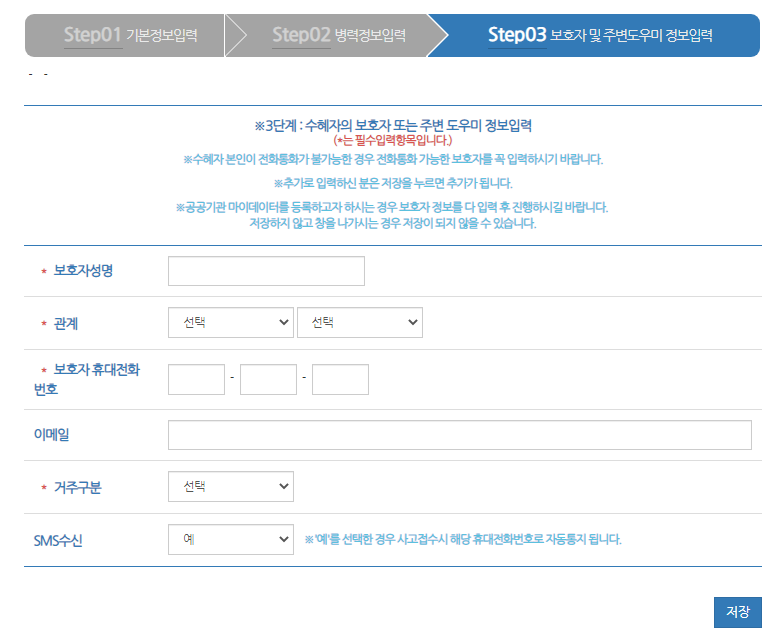Open the SMS수신 dropdown

click(231, 539)
